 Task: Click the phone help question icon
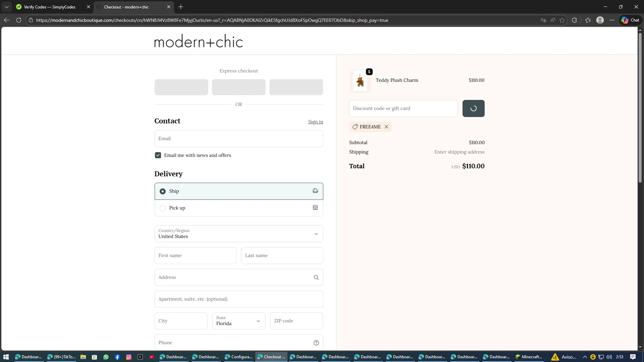pyautogui.click(x=316, y=343)
